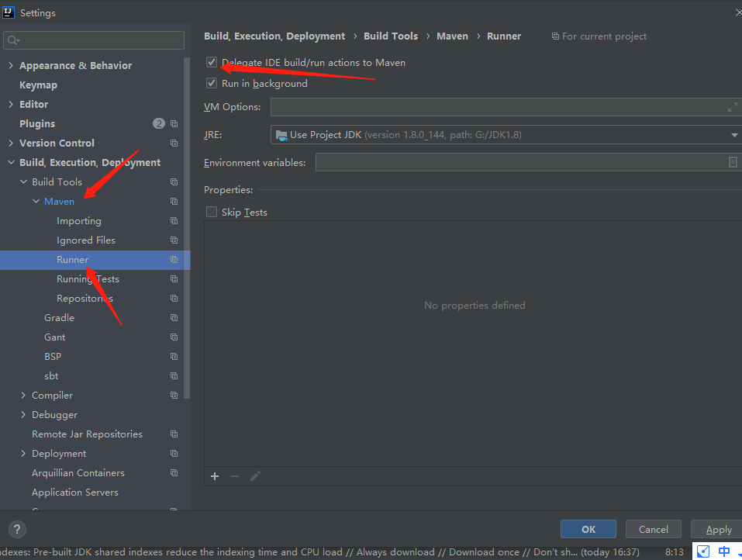742x560 pixels.
Task: Expand Appearance & Behavior section
Action: [x=11, y=65]
